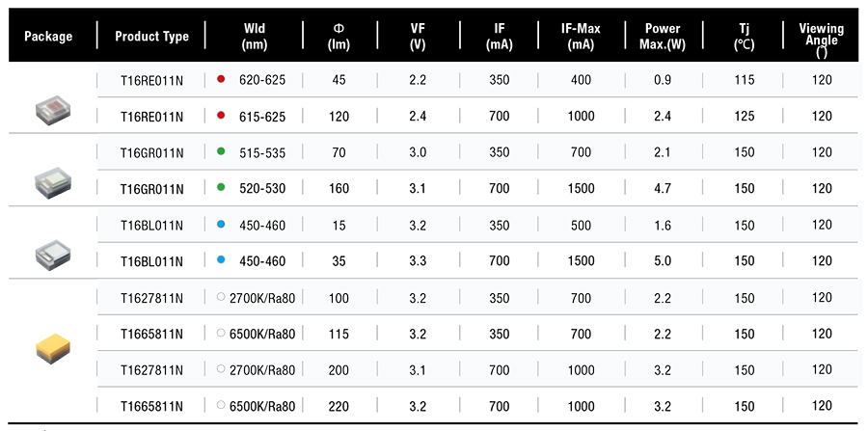Select the Wld (nm) column header

[256, 37]
